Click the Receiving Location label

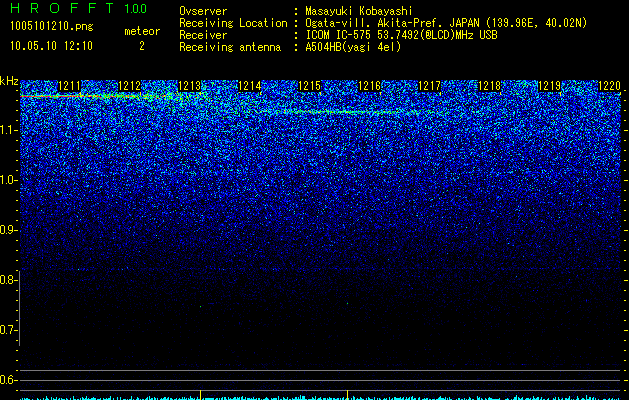pos(233,23)
